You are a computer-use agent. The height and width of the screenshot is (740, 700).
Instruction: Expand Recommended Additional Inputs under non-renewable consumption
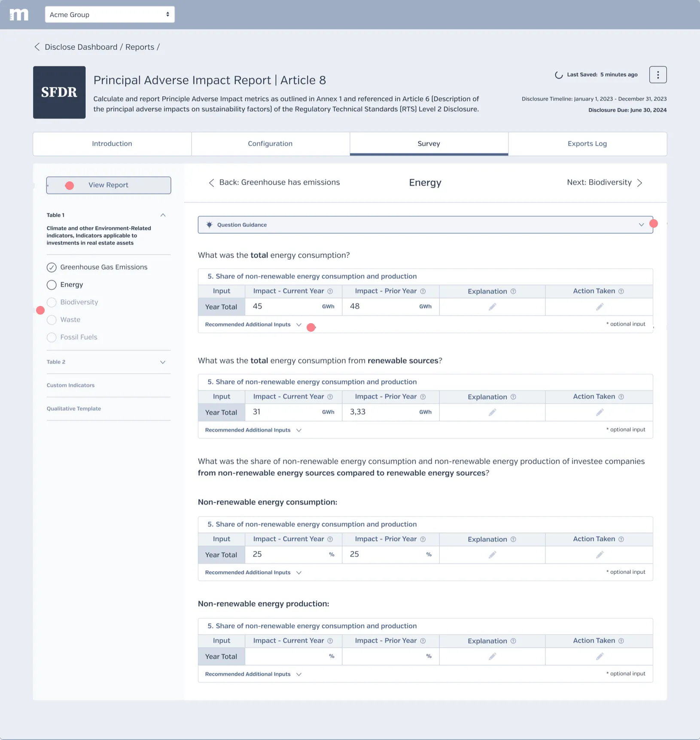tap(253, 572)
